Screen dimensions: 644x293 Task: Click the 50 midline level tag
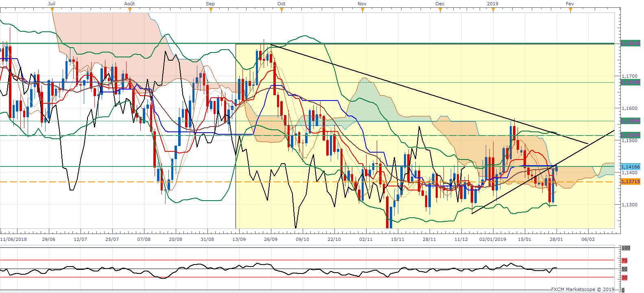(624, 269)
